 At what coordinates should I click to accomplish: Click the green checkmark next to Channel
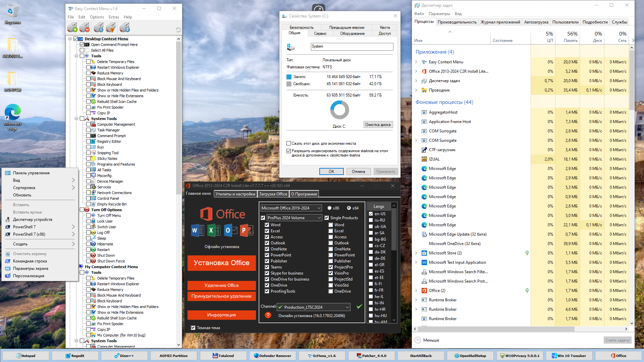359,306
